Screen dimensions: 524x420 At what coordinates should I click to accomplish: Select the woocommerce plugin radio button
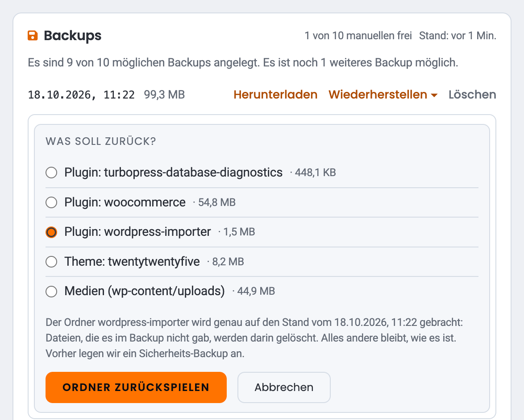pos(51,202)
